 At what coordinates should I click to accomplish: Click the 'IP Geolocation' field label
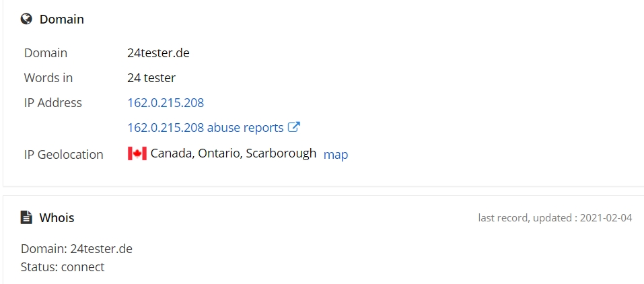(x=64, y=155)
